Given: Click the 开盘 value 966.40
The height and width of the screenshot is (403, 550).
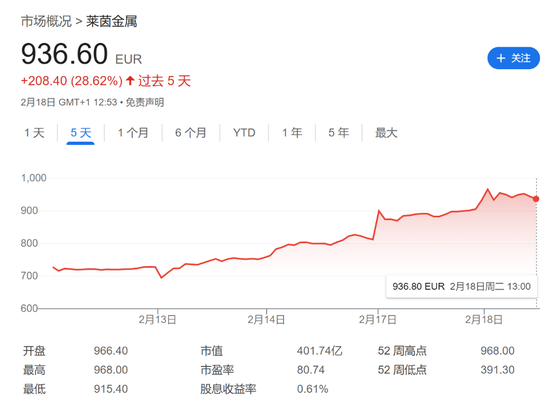Looking at the screenshot, I should point(111,351).
